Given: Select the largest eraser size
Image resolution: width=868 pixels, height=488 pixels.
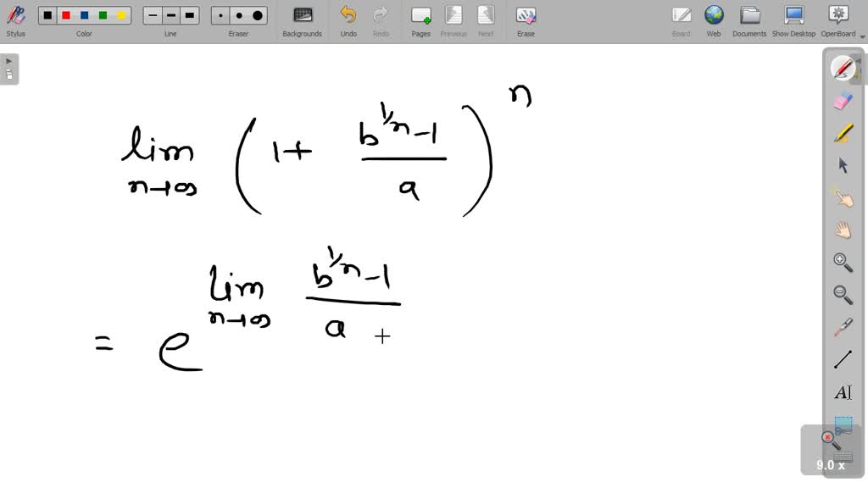Looking at the screenshot, I should [257, 15].
